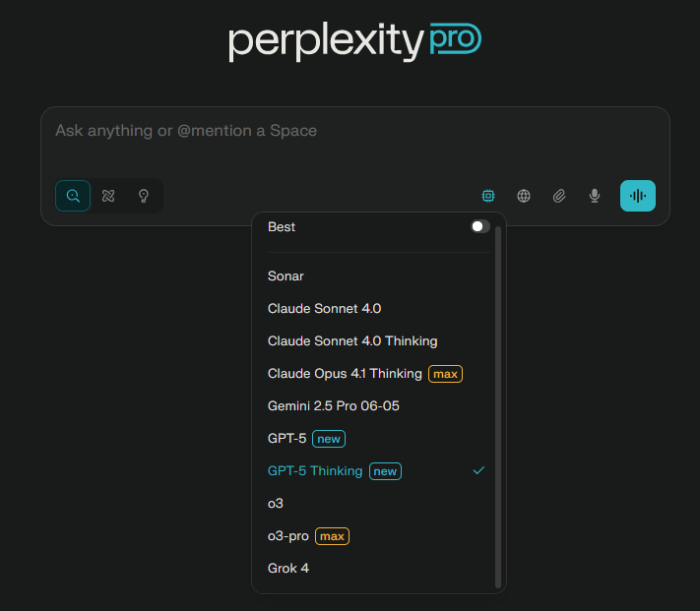Select o3-pro max model

(379, 535)
